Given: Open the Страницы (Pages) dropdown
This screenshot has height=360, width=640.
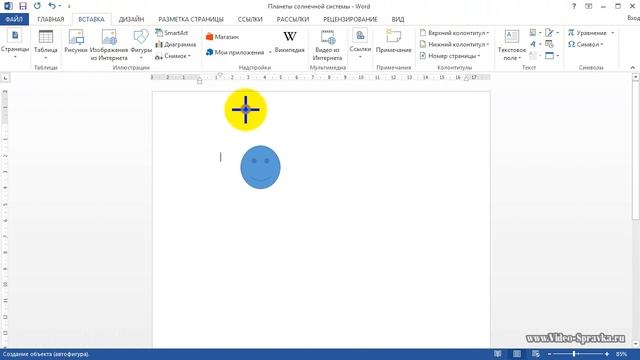Looking at the screenshot, I should pos(15,44).
